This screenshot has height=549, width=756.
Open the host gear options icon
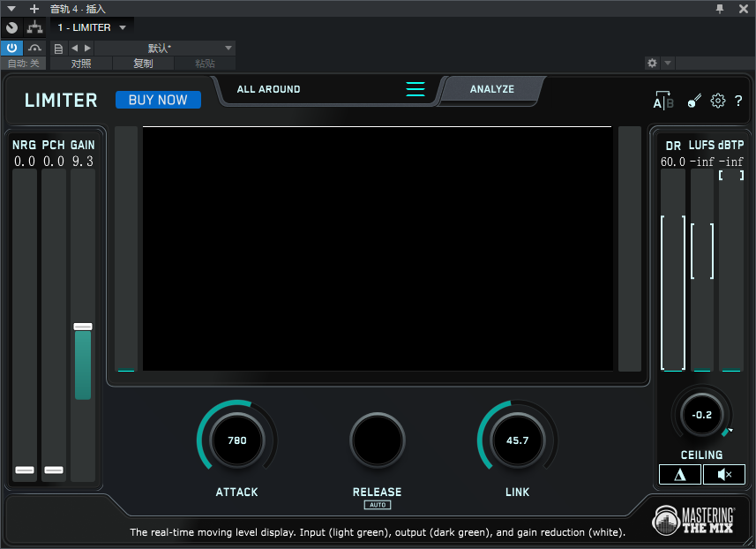coord(652,63)
